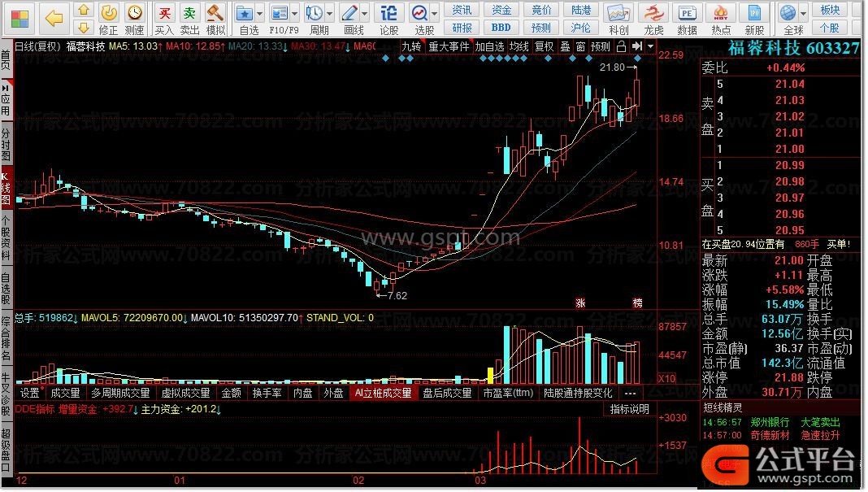868x492 pixels.
Task: Open 龙虎 dragon-tiger list icon
Action: point(653,19)
